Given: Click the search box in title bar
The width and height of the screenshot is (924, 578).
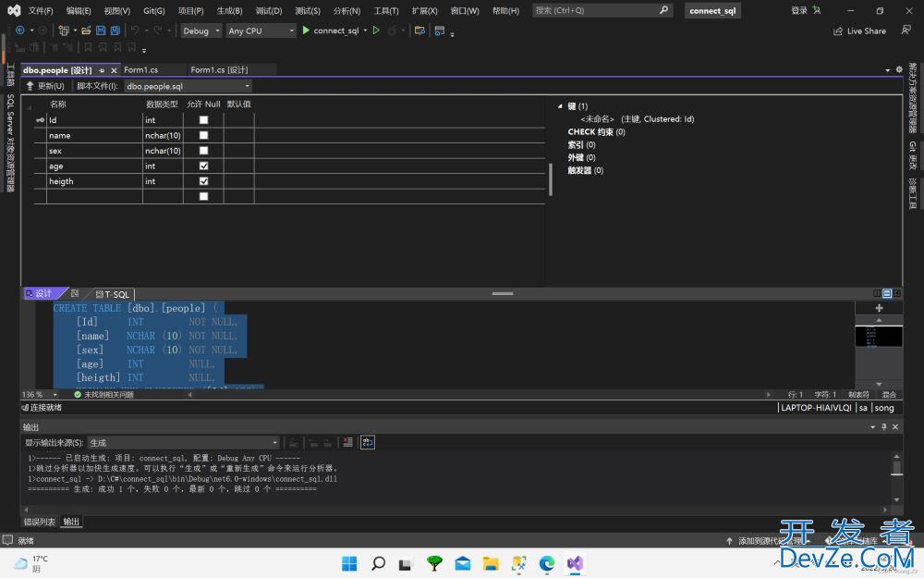Looking at the screenshot, I should coord(602,10).
